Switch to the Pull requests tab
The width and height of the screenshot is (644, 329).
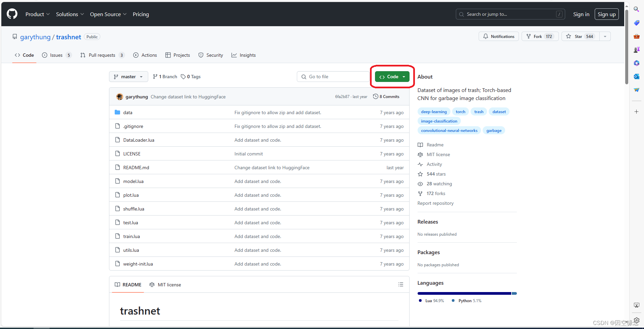102,55
